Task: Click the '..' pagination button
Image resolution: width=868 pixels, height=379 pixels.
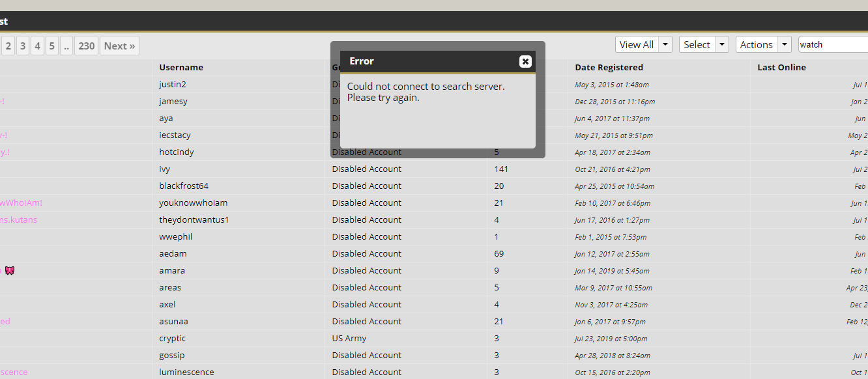Action: tap(67, 46)
